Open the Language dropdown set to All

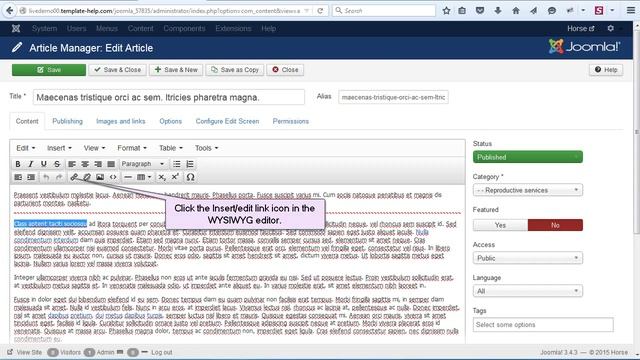pos(528,291)
